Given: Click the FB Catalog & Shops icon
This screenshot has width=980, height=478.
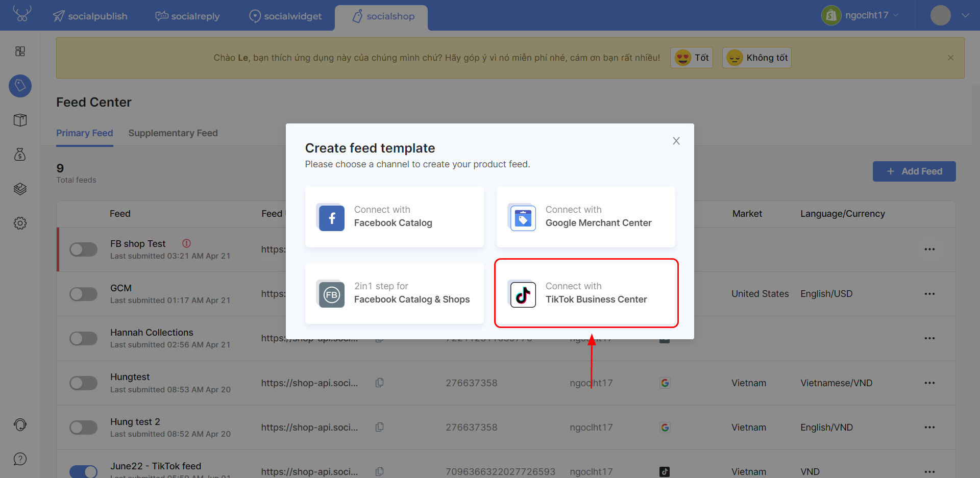Looking at the screenshot, I should click(x=332, y=295).
